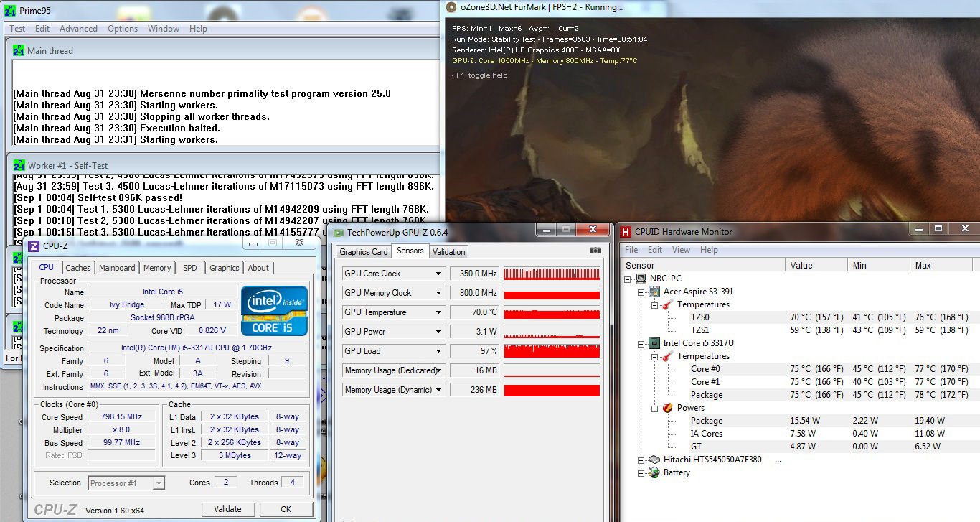Click the Intel Core i5 logo in CPU-Z
The width and height of the screenshot is (980, 522).
point(274,311)
